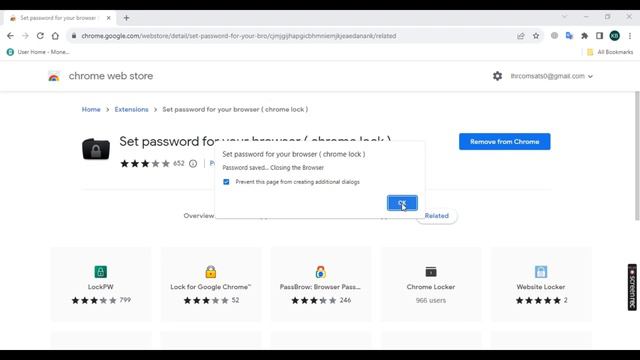Open Chrome three-dot menu
The width and height of the screenshot is (640, 360).
click(x=630, y=36)
